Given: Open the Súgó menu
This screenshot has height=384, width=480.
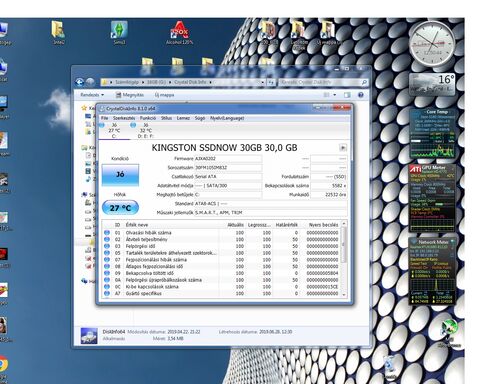Looking at the screenshot, I should coord(200,118).
